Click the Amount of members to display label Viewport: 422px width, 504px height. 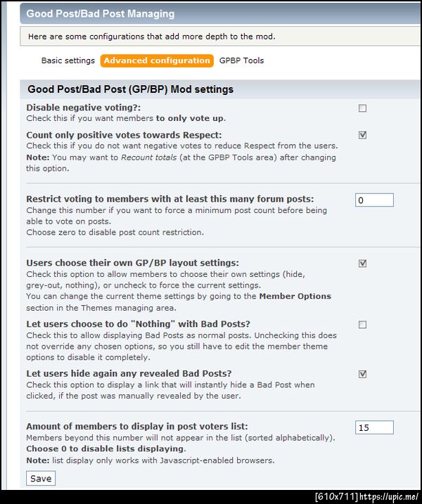pos(137,426)
